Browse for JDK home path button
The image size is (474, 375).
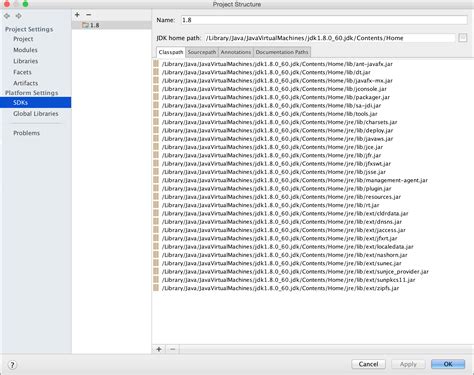(x=462, y=38)
